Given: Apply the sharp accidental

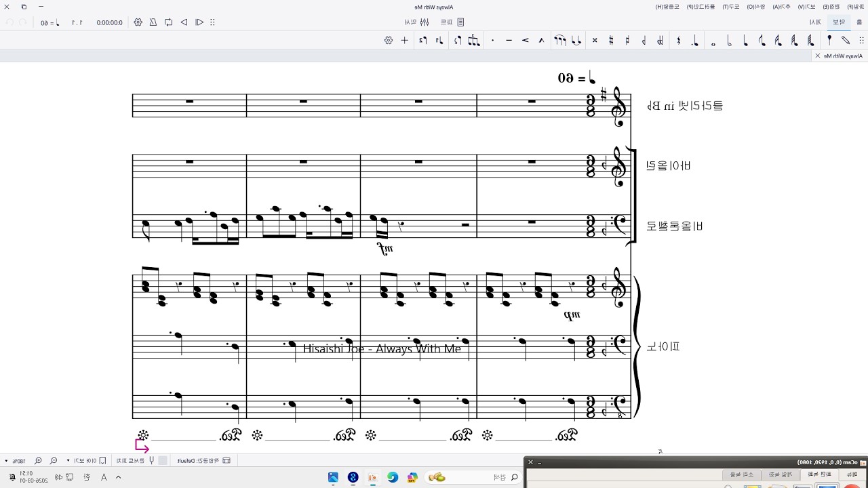Looking at the screenshot, I should pos(611,40).
